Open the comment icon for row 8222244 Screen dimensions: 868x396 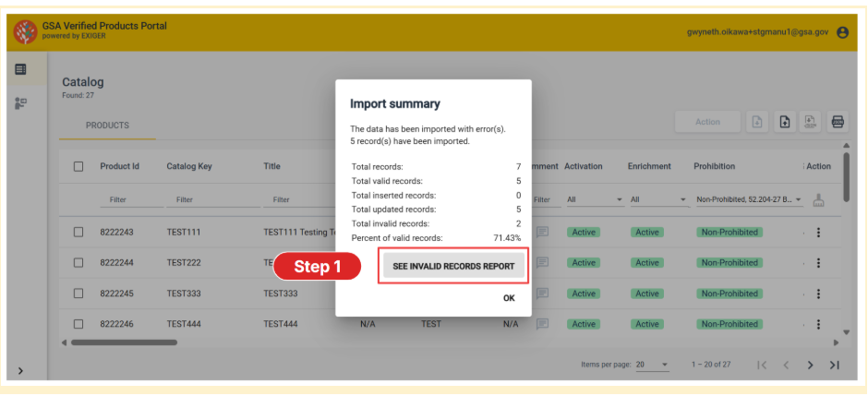[542, 263]
